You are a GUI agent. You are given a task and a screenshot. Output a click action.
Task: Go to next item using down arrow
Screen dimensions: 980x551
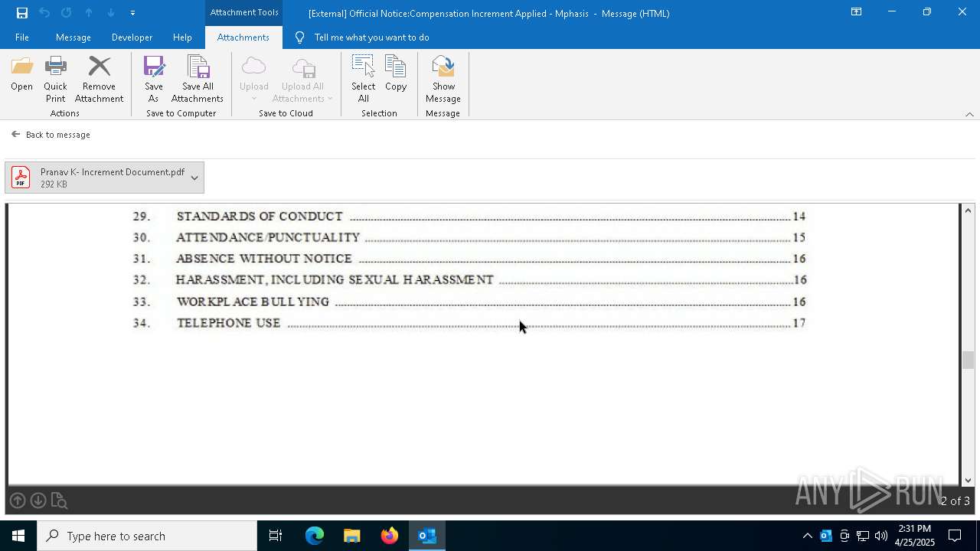[x=111, y=13]
